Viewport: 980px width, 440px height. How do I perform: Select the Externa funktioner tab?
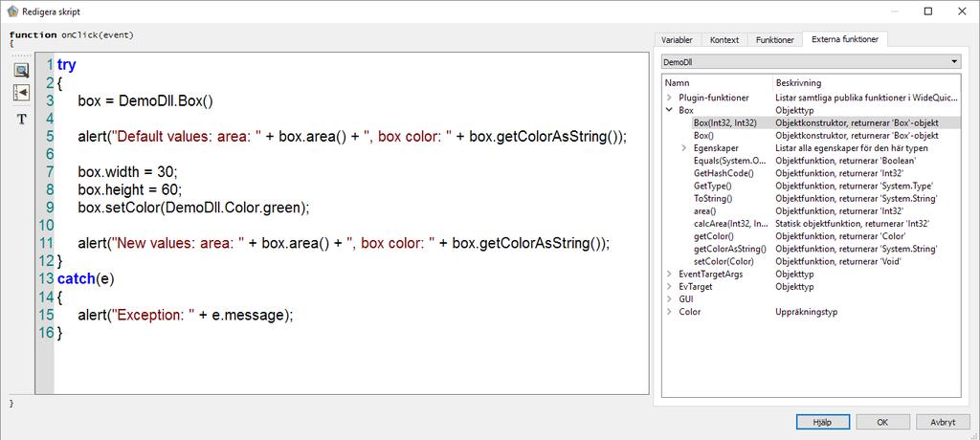(x=845, y=39)
